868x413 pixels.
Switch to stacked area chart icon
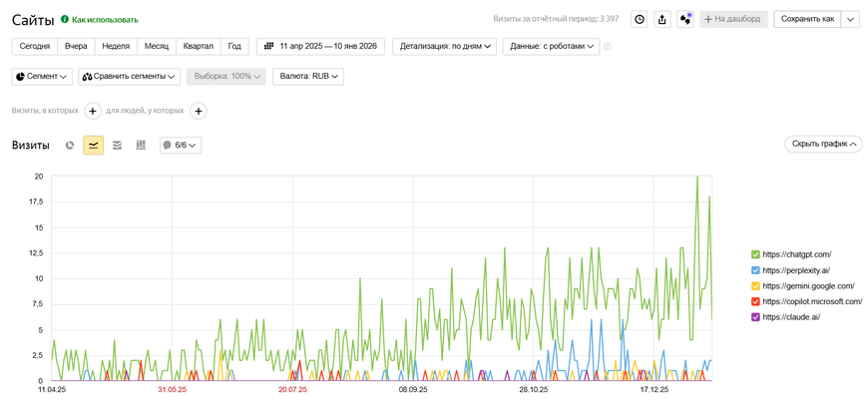click(x=117, y=146)
